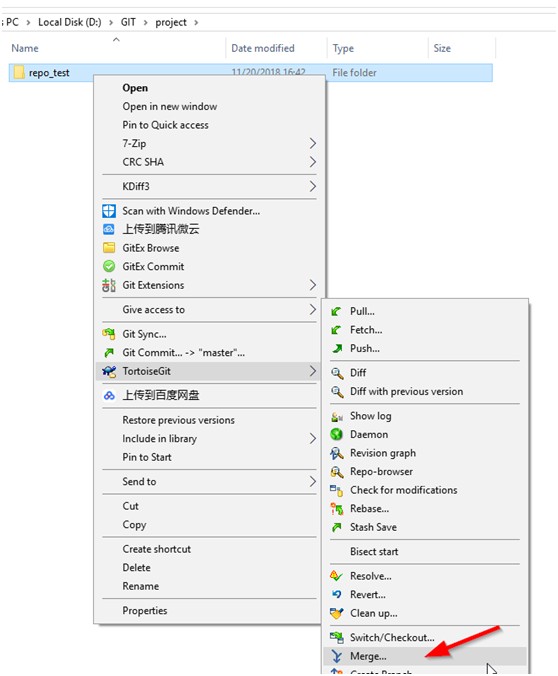Click the Pull icon in TortoiseGit submenu
This screenshot has height=676, width=558.
(336, 311)
